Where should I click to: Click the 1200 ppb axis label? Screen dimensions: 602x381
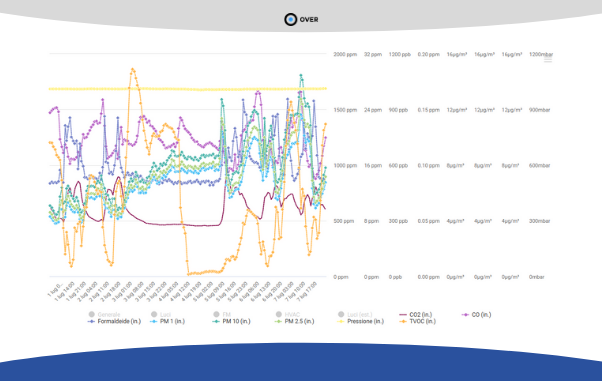[400, 54]
